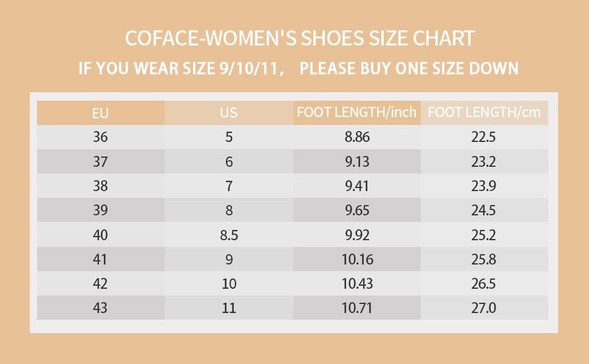This screenshot has width=589, height=364.
Task: Click EU size 41 cell
Action: 101,260
